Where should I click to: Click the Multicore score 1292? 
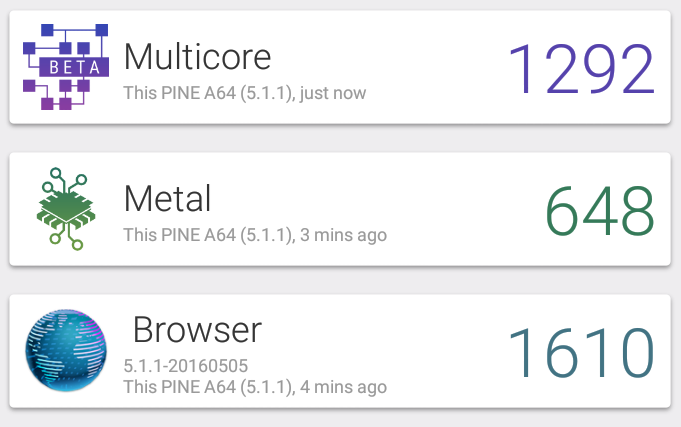click(x=582, y=68)
